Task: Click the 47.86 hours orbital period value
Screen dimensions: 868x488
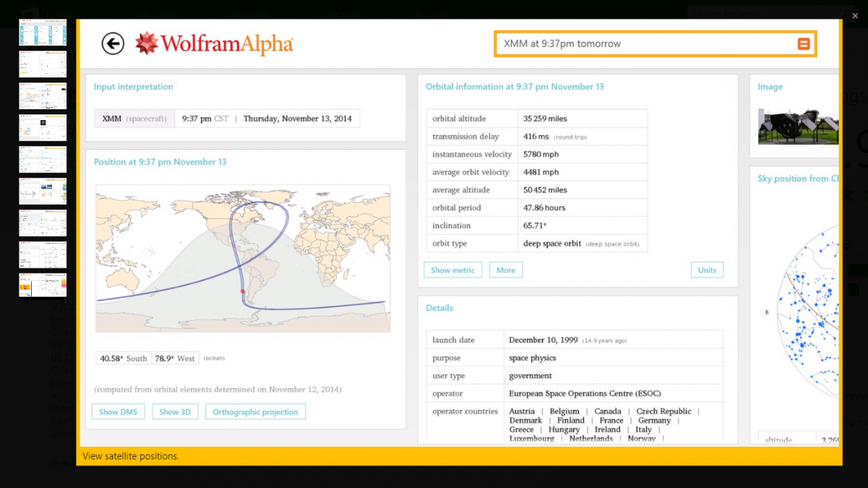Action: pyautogui.click(x=544, y=208)
